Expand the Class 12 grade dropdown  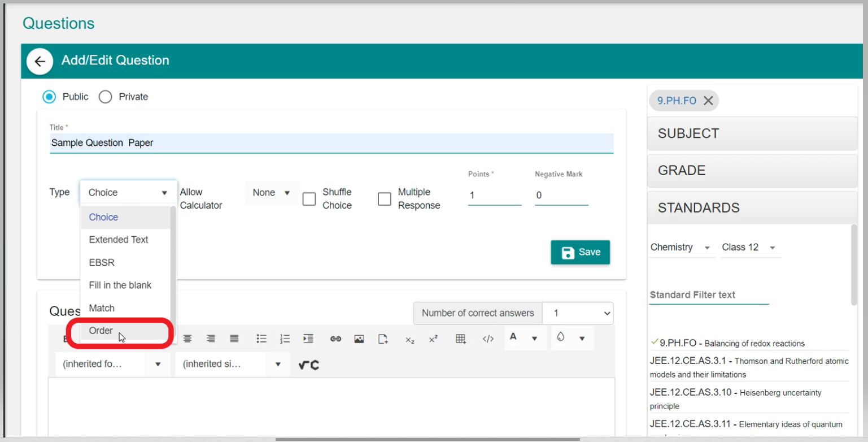pos(749,248)
